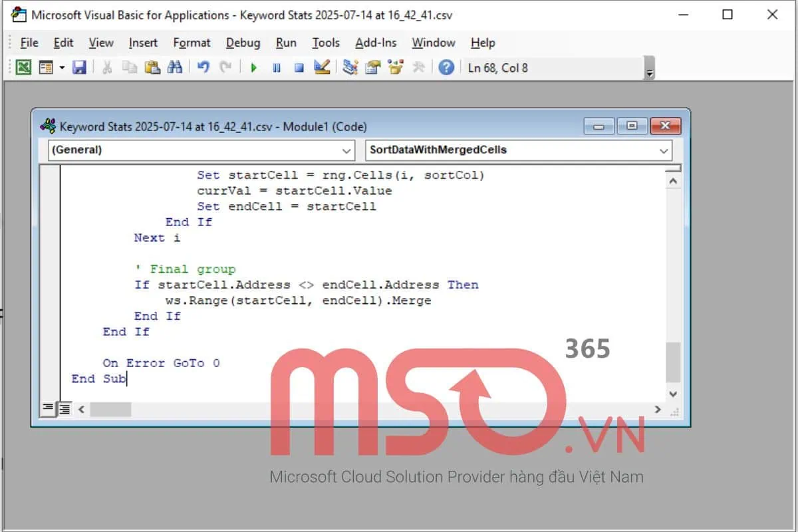Save the project with the floppy disk icon

[x=79, y=67]
